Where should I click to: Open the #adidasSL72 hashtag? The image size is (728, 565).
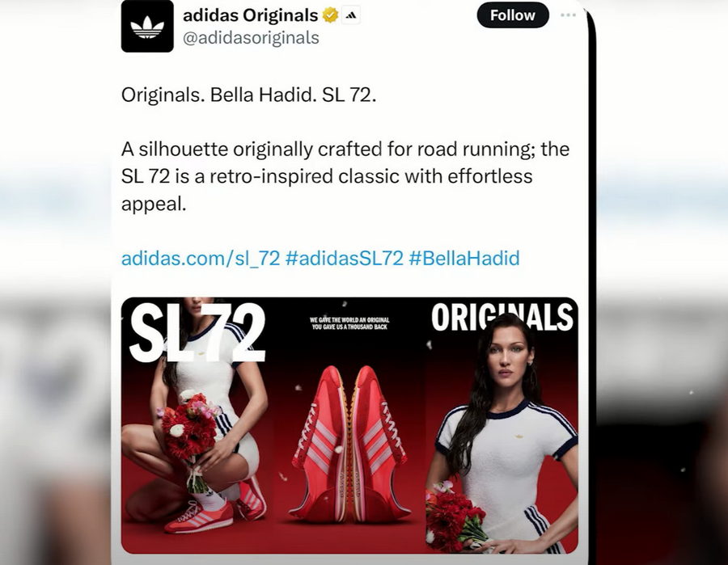tap(345, 259)
